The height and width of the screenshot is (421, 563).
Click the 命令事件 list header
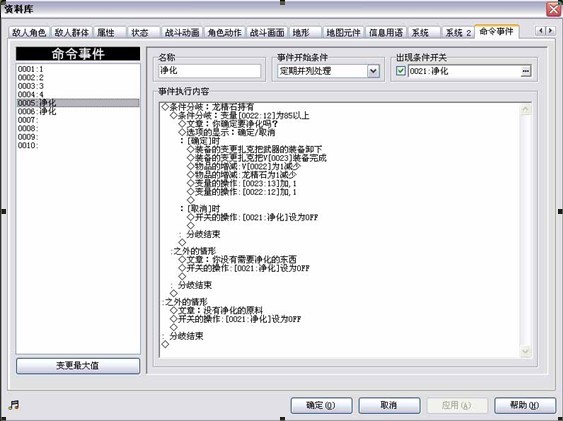click(x=78, y=53)
